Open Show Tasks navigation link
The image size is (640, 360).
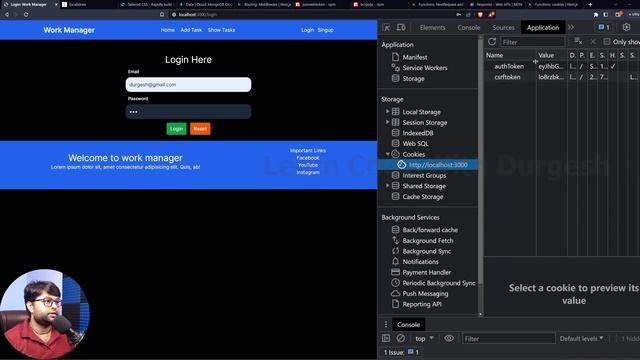click(x=221, y=30)
